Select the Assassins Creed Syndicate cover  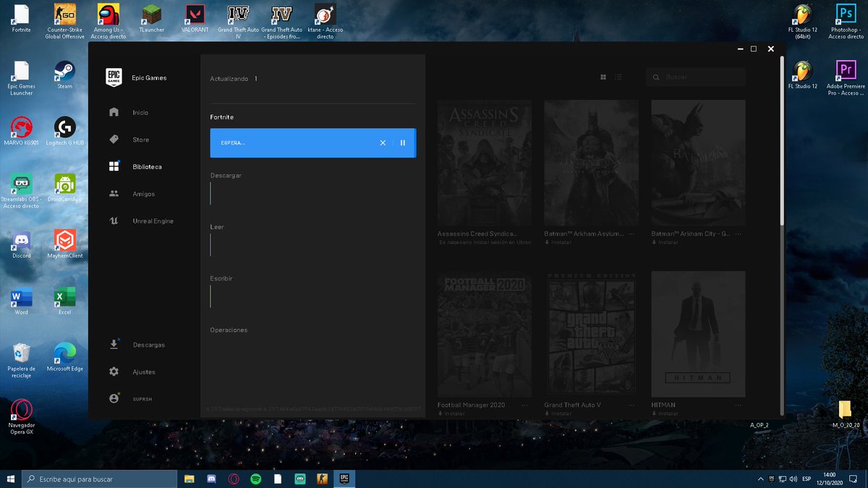(x=484, y=163)
